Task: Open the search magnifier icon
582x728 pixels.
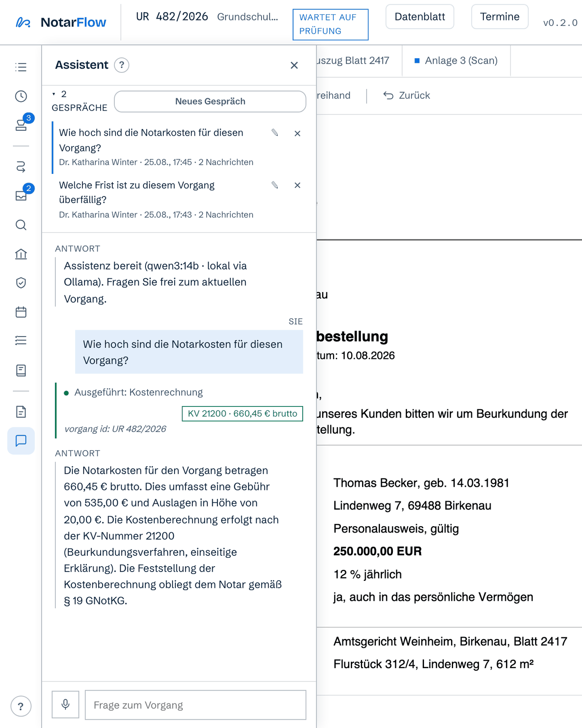Action: click(x=21, y=225)
